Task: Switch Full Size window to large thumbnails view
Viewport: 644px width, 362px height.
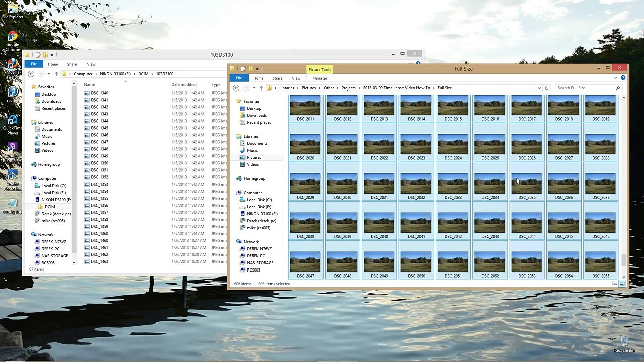Action: (622, 284)
